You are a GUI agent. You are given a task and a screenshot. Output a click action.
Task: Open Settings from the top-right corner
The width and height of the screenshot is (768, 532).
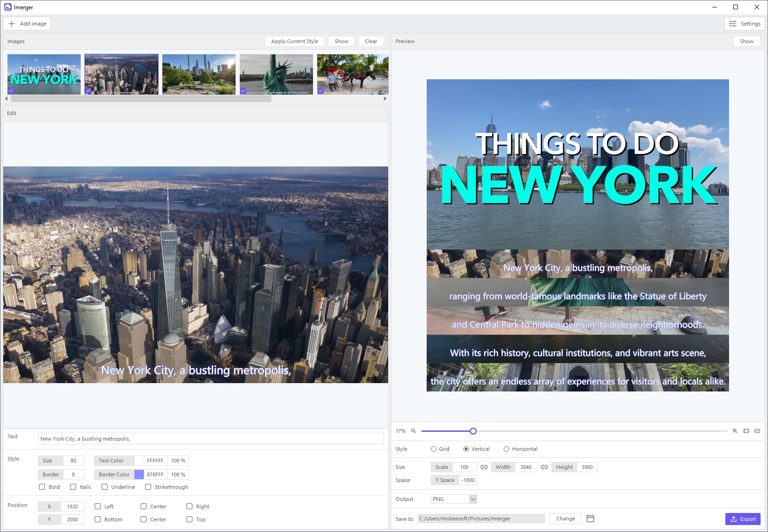[744, 24]
